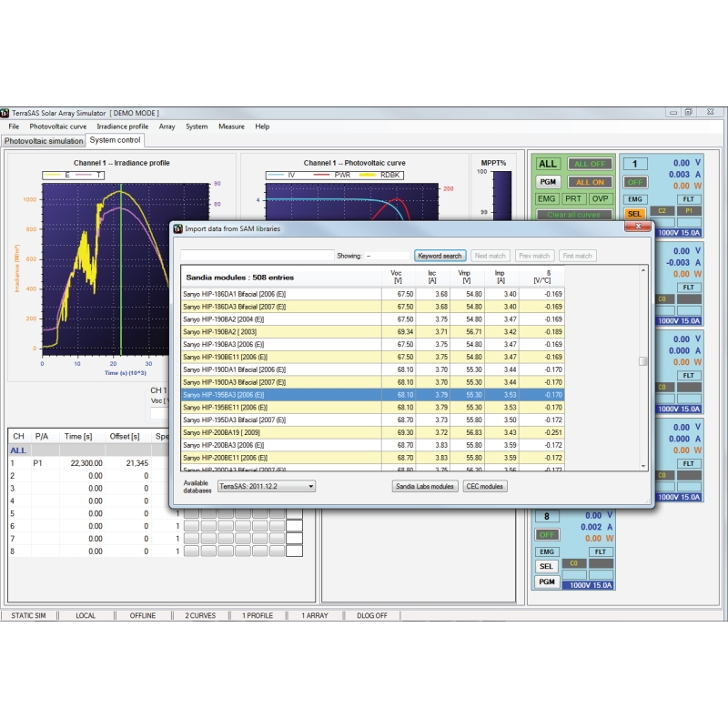Open the Irradiance profile menu
The image size is (728, 728).
123,126
